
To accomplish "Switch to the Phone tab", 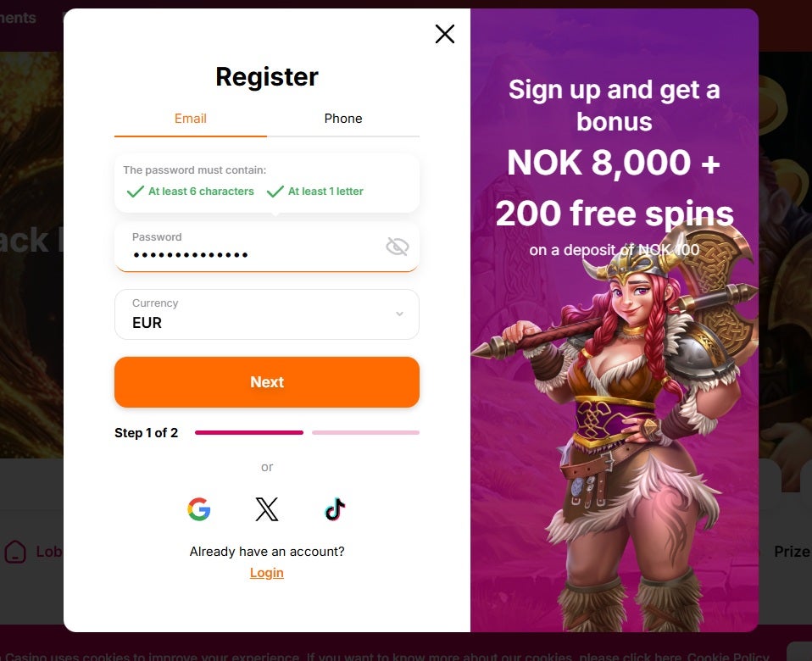I will 342,119.
